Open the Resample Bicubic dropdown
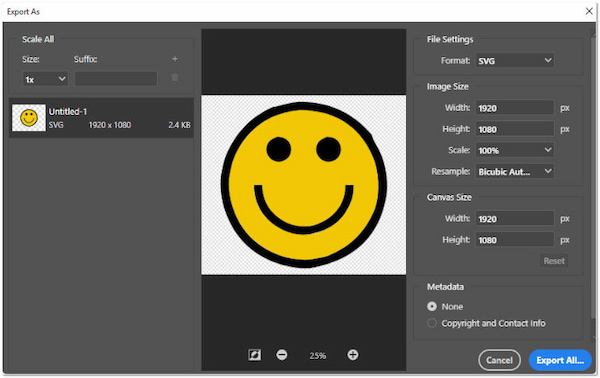The width and height of the screenshot is (600, 378). coord(514,171)
